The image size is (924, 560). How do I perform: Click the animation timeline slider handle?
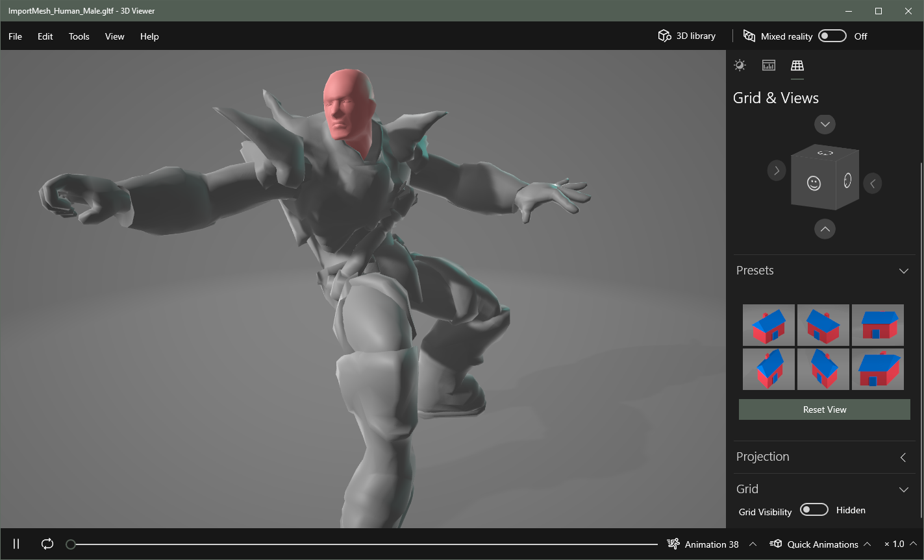coord(71,544)
